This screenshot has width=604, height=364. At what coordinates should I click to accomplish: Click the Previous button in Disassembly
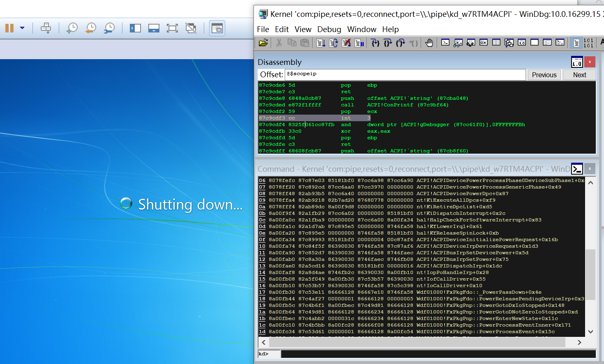544,75
